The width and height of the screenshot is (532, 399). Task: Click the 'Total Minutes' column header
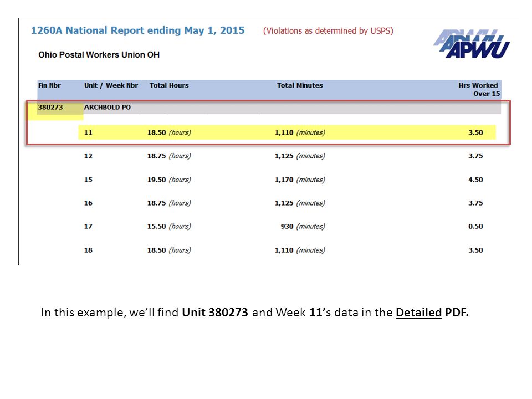tap(300, 85)
